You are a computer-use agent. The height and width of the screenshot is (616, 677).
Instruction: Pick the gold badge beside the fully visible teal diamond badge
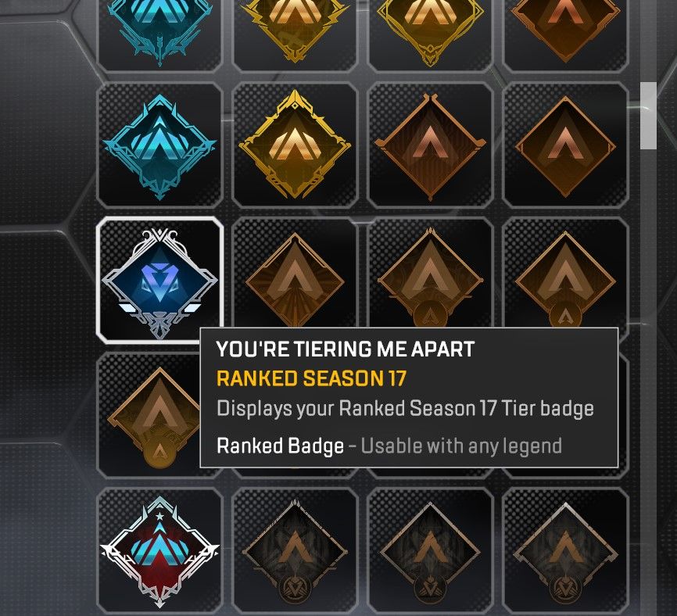point(295,145)
